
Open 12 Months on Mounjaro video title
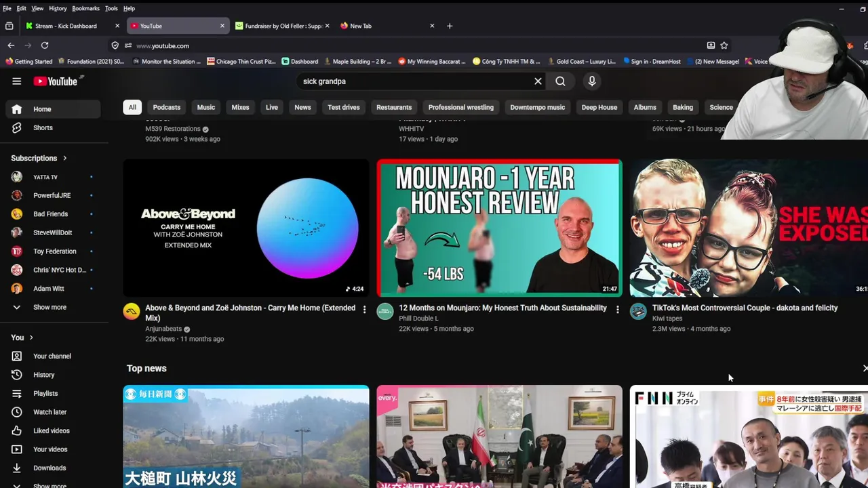coord(502,308)
